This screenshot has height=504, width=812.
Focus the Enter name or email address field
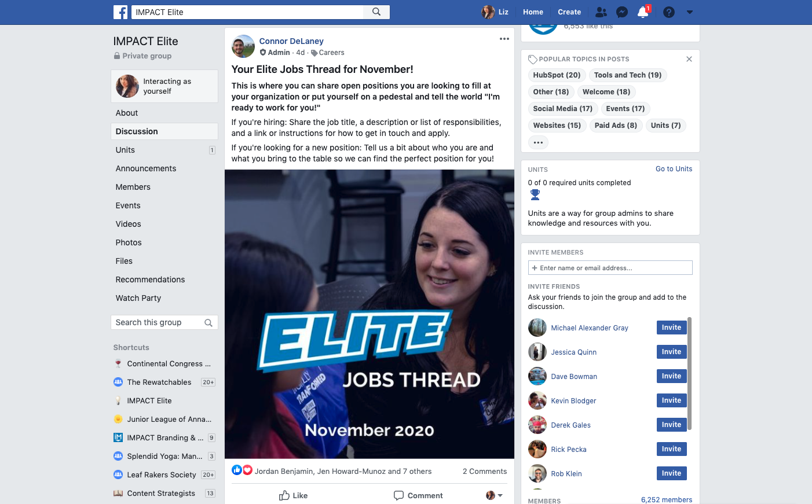click(x=610, y=268)
